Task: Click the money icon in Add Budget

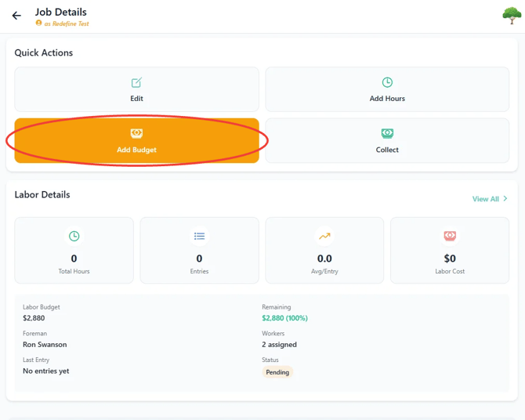Action: [x=136, y=133]
